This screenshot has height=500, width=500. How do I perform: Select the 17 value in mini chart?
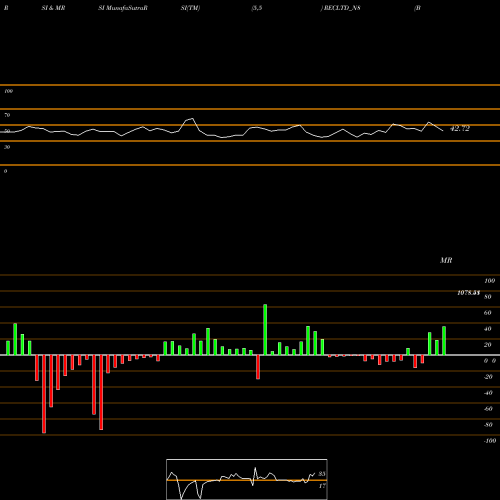tap(322, 486)
